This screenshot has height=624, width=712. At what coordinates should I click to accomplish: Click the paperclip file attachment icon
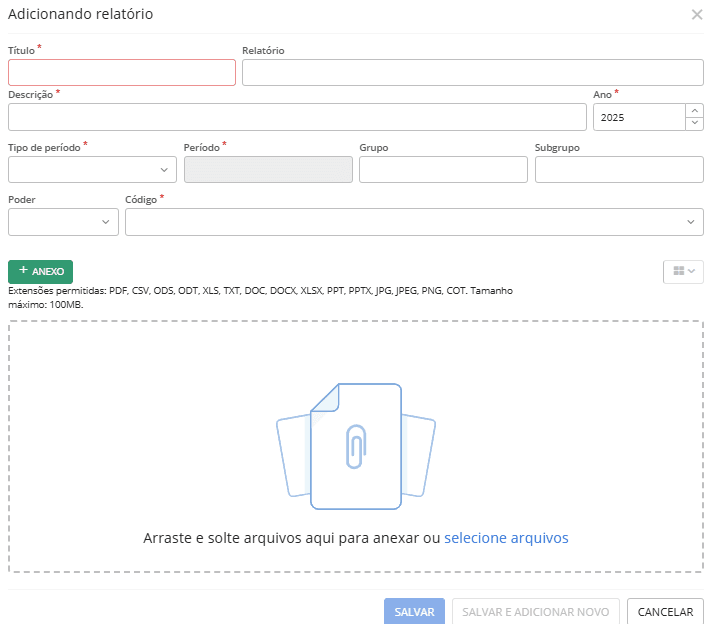[355, 446]
